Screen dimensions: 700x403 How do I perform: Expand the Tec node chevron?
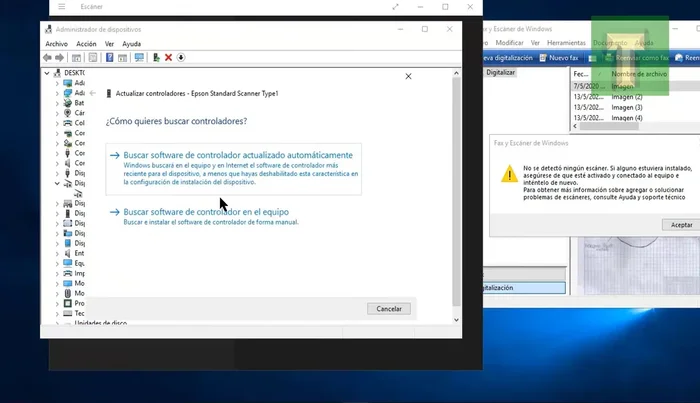57,314
